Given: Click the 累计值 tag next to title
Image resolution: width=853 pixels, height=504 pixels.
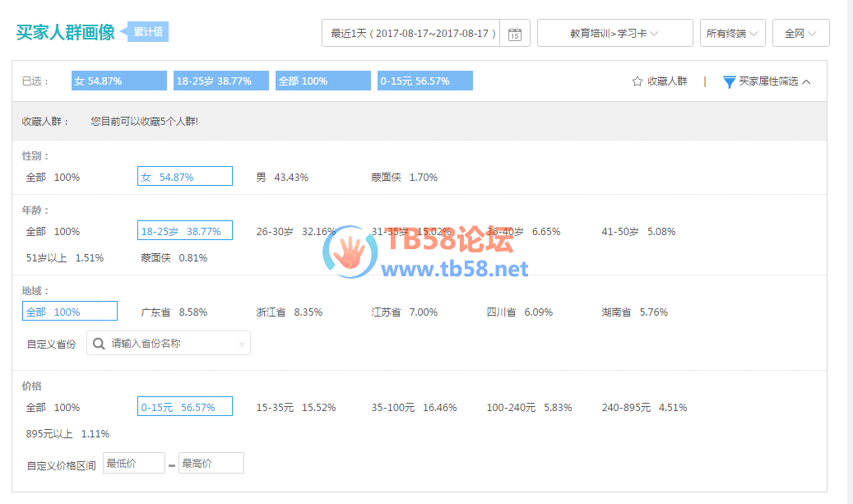Looking at the screenshot, I should (x=147, y=32).
